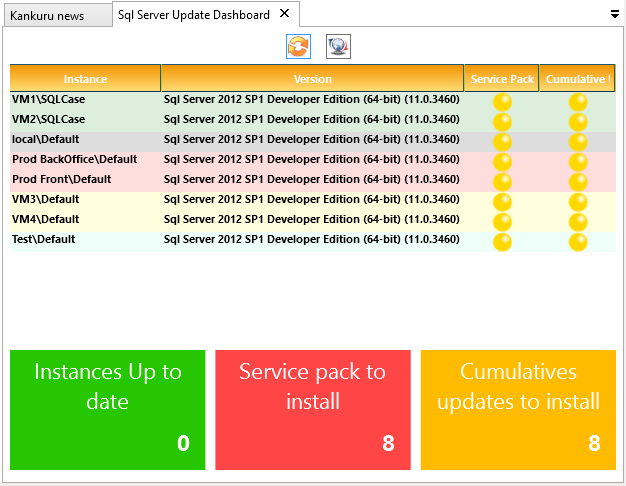
Task: Click Cumulative ball for Prod BackOffice\Default
Action: tap(578, 162)
